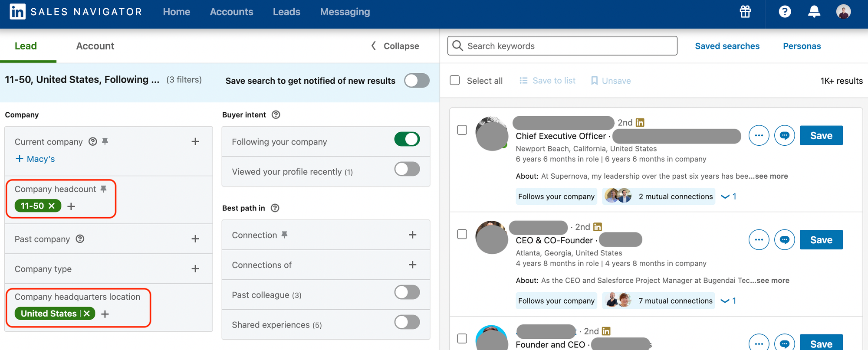This screenshot has height=350, width=868.
Task: Collapse the filters panel
Action: click(395, 46)
